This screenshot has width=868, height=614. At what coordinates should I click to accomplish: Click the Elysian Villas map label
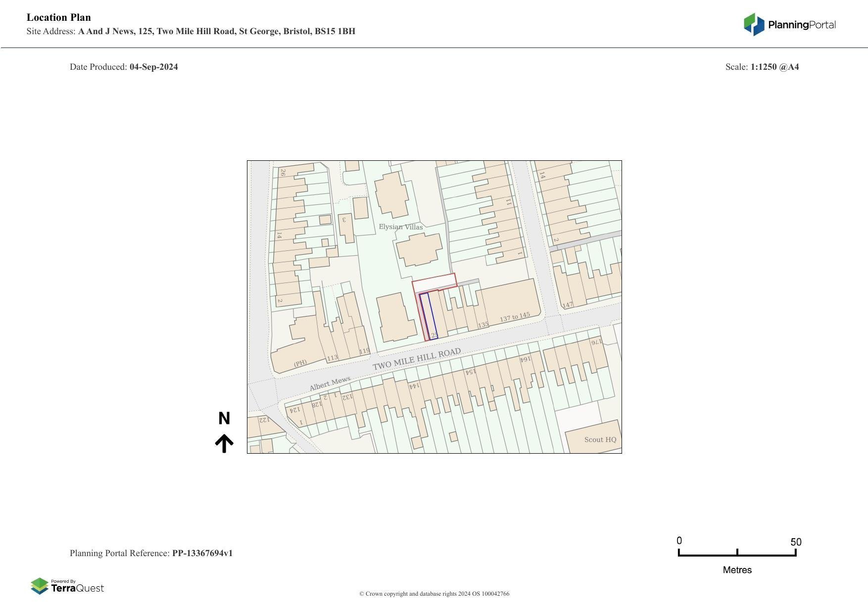point(400,227)
